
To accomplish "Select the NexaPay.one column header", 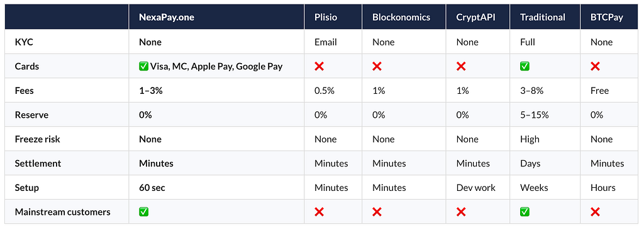I will 216,17.
